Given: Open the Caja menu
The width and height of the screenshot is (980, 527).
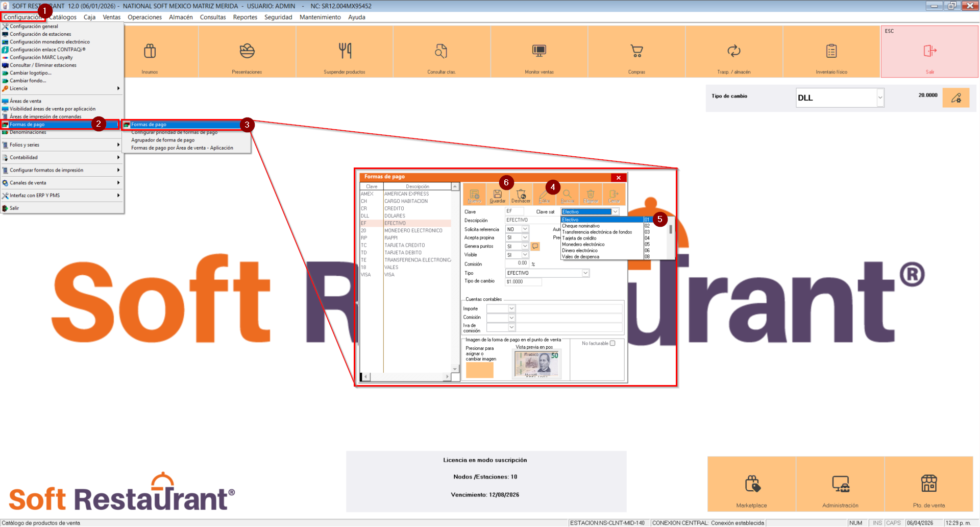Looking at the screenshot, I should pos(90,17).
